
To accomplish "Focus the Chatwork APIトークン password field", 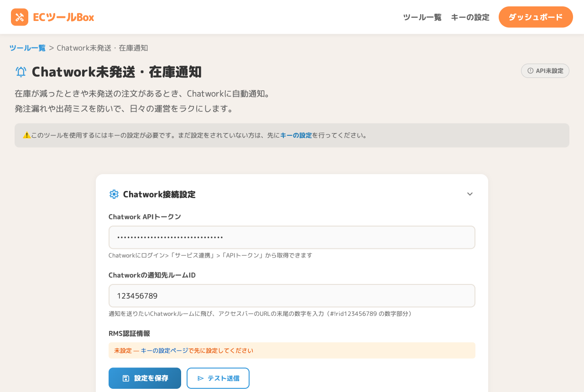I will pyautogui.click(x=292, y=237).
